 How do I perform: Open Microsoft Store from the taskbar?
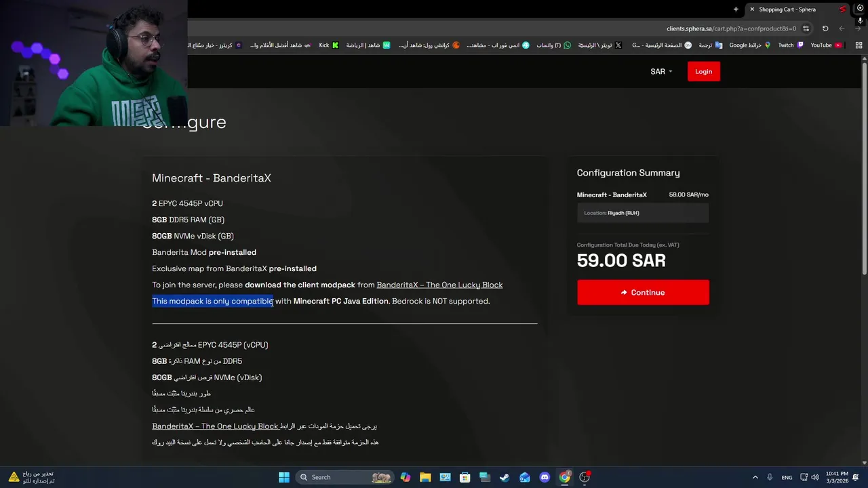[x=465, y=477]
